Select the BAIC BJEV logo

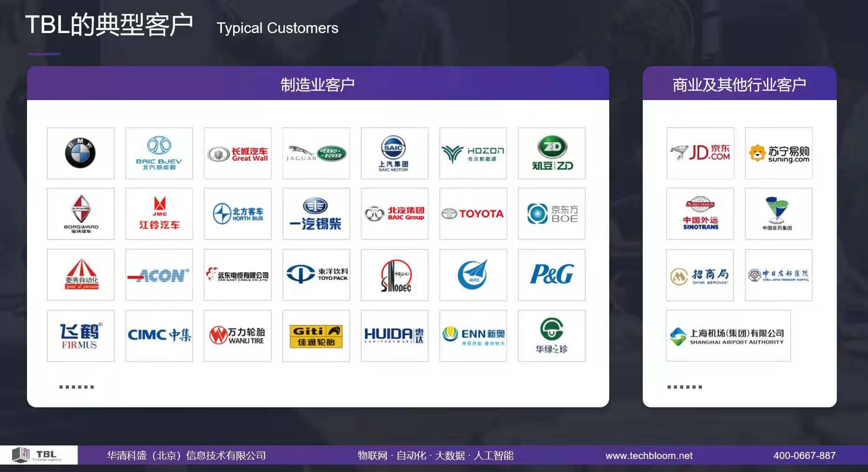click(x=159, y=153)
